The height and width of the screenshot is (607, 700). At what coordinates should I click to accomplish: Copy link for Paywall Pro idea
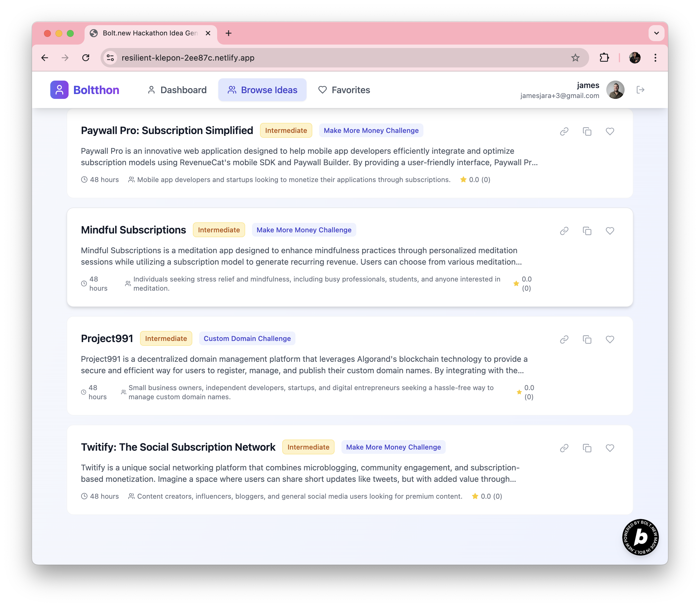pos(564,131)
